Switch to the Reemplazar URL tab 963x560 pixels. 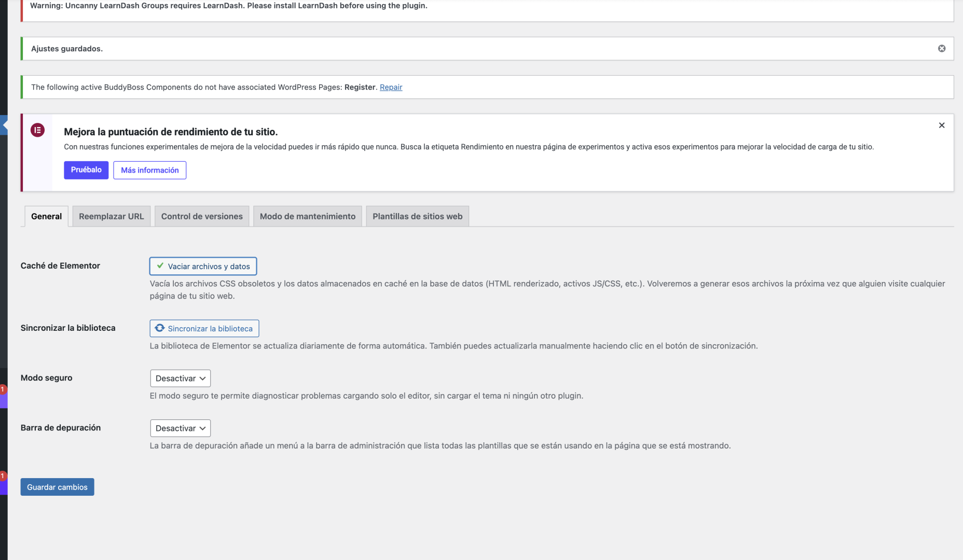111,217
